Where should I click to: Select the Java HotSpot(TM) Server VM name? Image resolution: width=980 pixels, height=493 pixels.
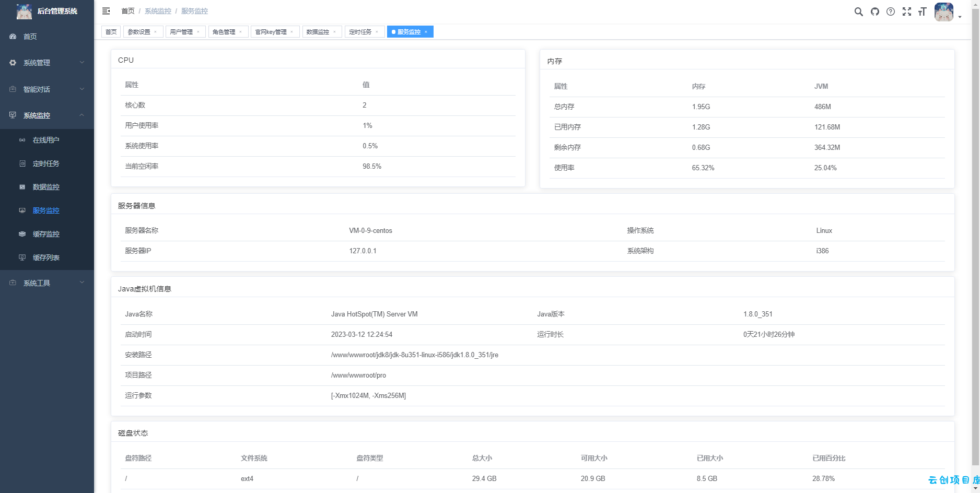click(374, 314)
